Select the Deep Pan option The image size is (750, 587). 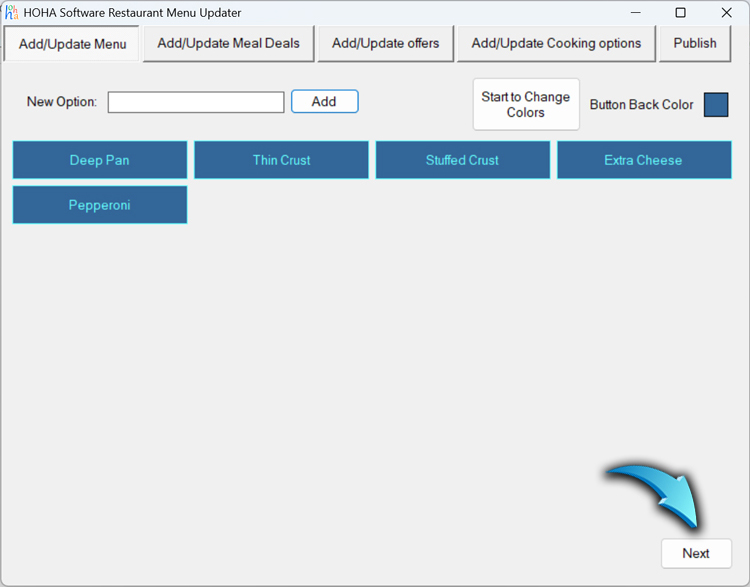coord(100,160)
